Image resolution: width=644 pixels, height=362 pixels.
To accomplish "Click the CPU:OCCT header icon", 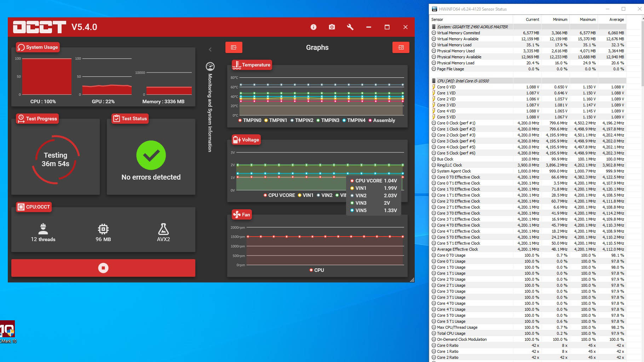I will coord(21,207).
